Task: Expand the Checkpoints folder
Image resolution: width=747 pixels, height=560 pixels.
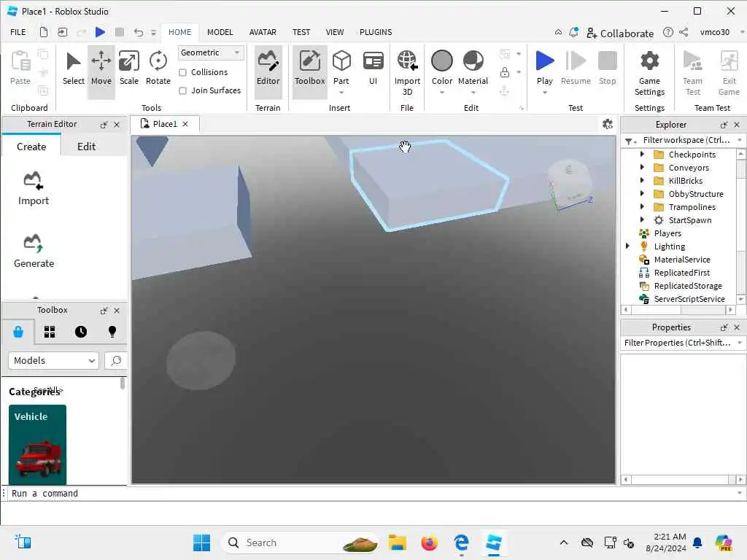Action: pos(642,155)
